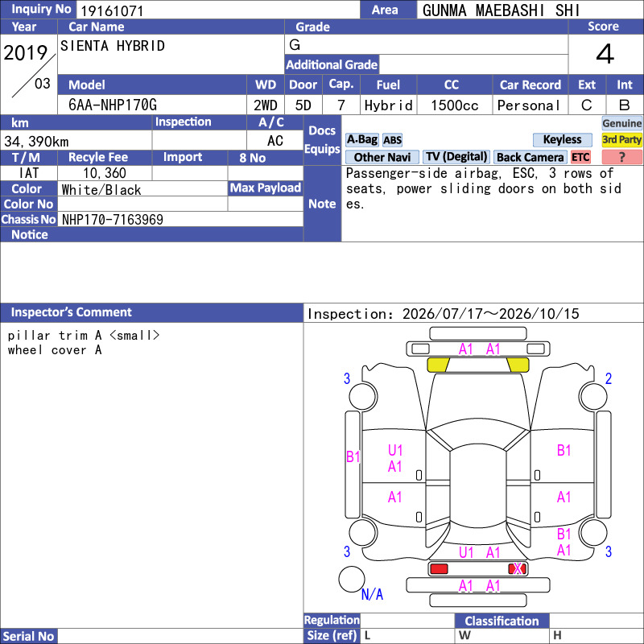Click the Back Camera badge
Viewport: 644px width, 644px height.
coord(530,157)
